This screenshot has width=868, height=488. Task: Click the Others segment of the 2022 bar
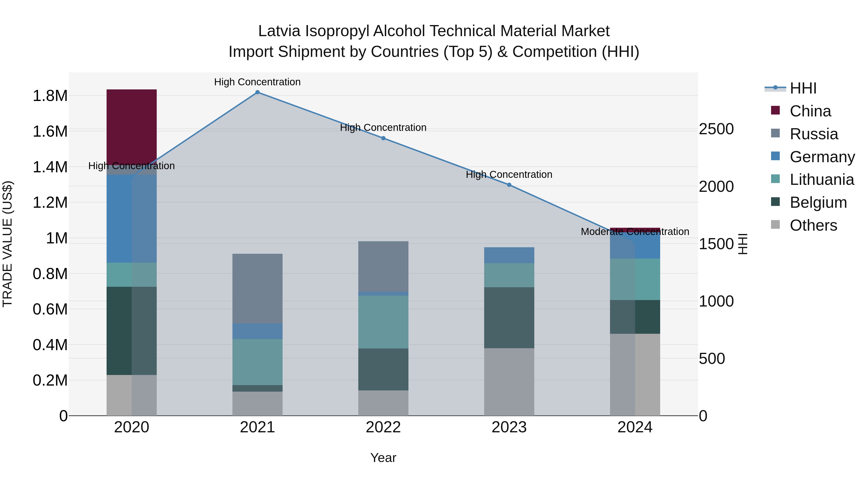point(383,403)
